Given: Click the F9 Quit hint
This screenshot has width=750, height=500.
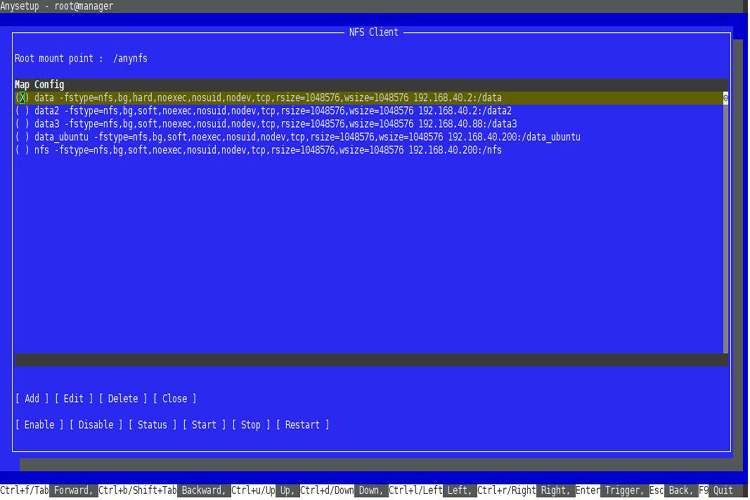Looking at the screenshot, I should coord(717,490).
